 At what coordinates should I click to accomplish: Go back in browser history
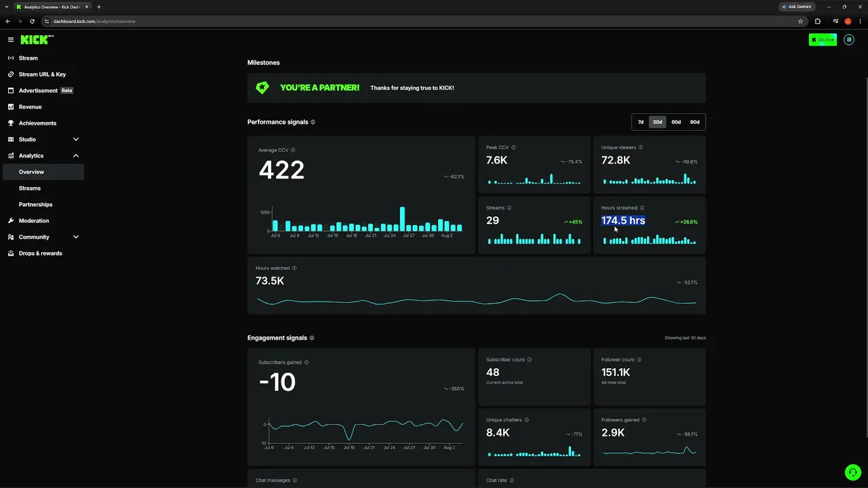click(8, 21)
